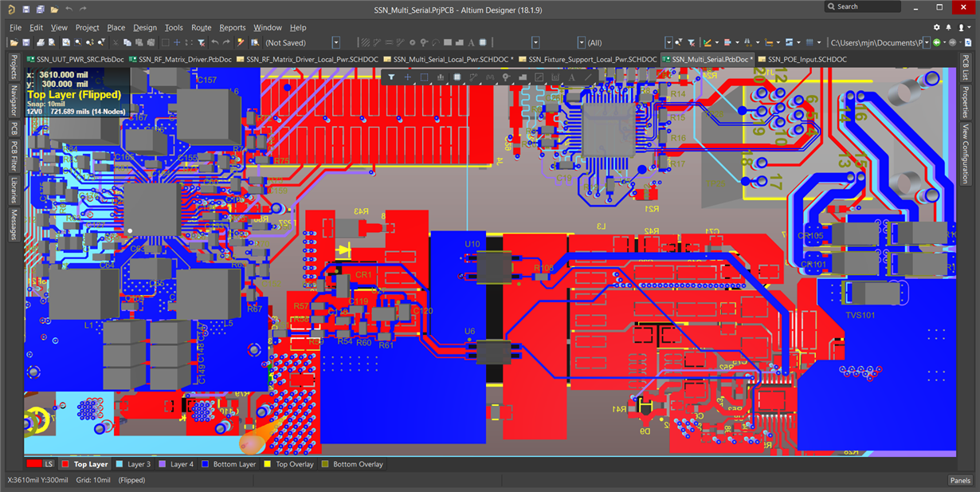Open the Route menu
The width and height of the screenshot is (980, 492).
coord(202,27)
